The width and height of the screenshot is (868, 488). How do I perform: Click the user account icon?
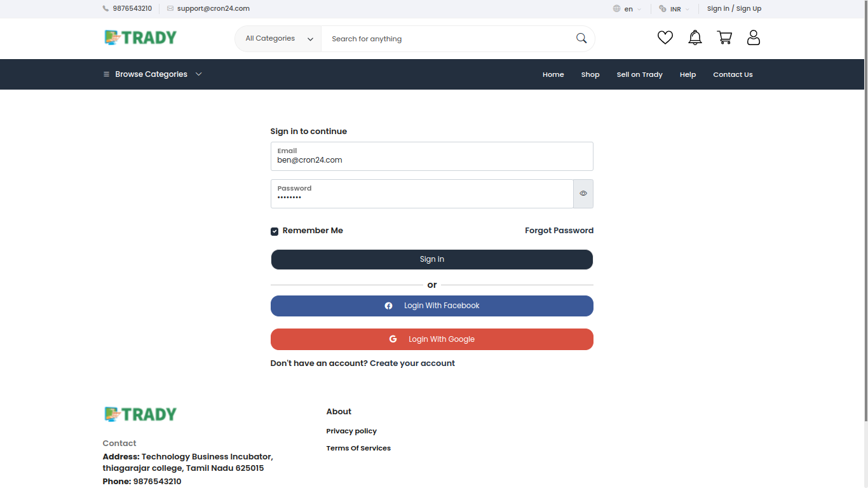coord(754,37)
